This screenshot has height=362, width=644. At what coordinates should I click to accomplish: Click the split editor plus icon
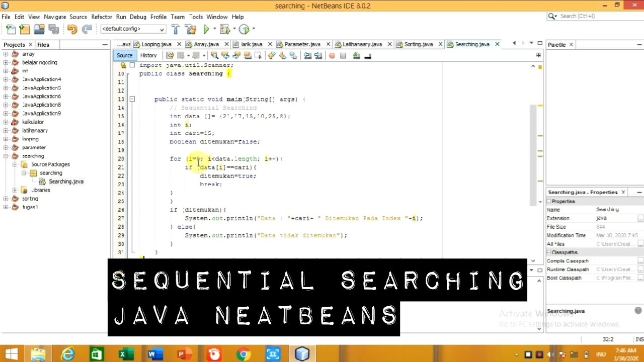point(538,55)
